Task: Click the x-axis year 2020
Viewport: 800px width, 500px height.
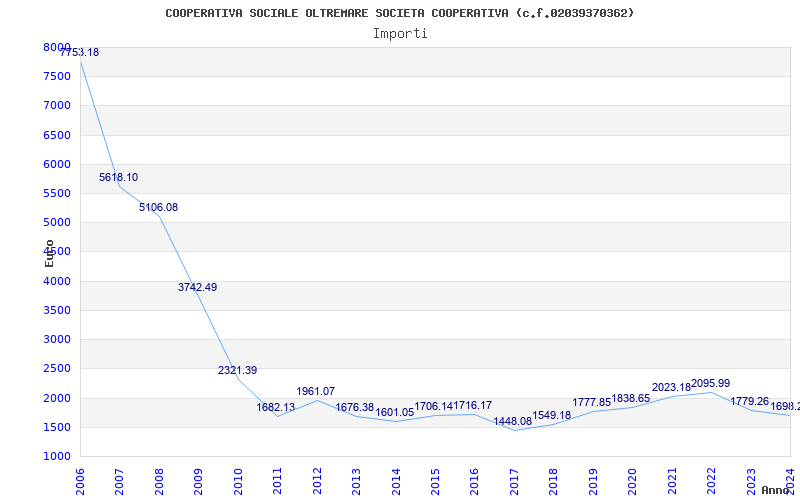Action: pyautogui.click(x=633, y=482)
